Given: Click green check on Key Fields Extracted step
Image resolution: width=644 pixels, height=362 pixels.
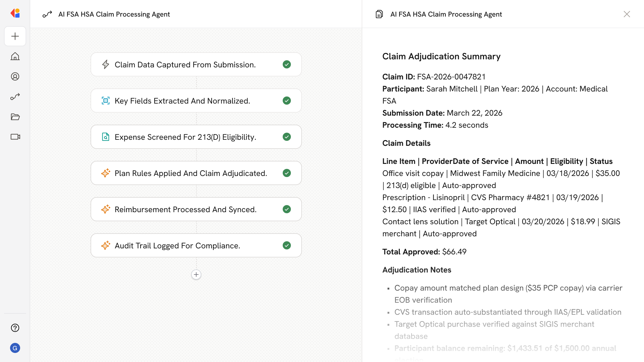Looking at the screenshot, I should 287,101.
